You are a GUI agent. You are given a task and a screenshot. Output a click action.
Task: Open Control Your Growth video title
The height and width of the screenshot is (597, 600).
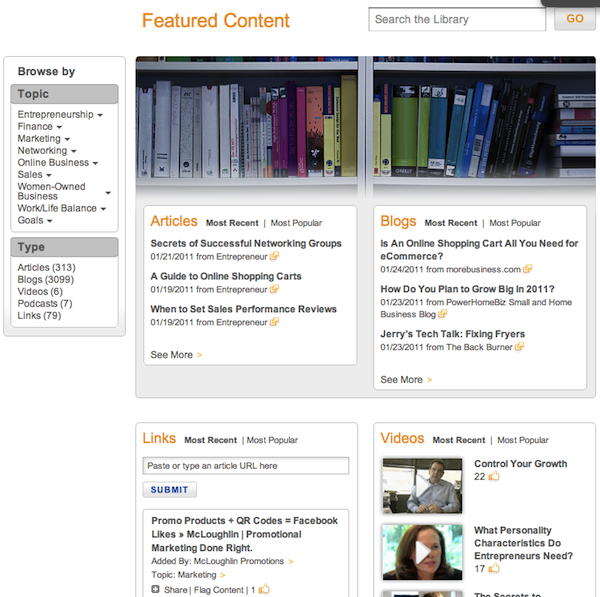pyautogui.click(x=520, y=463)
